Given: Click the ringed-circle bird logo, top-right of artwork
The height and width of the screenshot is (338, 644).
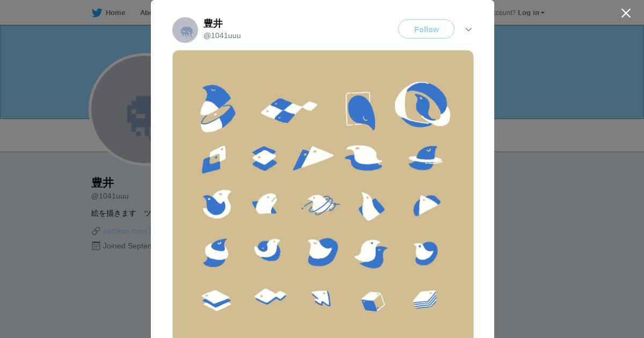Looking at the screenshot, I should 422,105.
